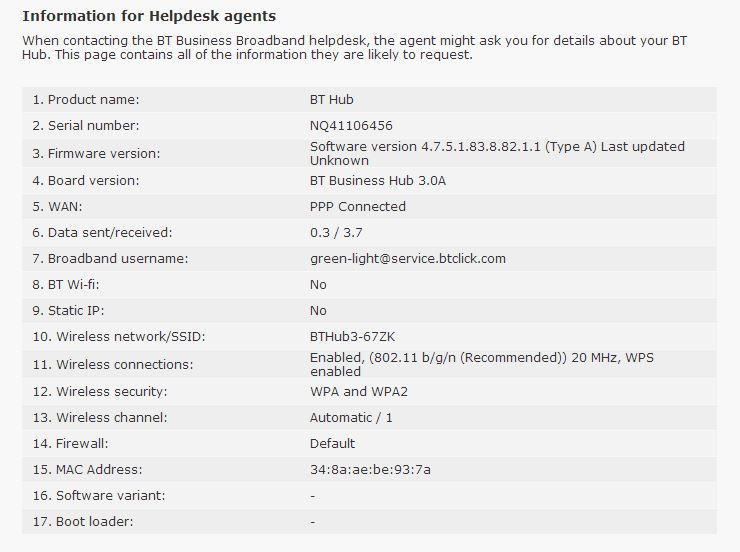The width and height of the screenshot is (740, 552).
Task: Click the BT Wi-fi value No
Action: (318, 284)
